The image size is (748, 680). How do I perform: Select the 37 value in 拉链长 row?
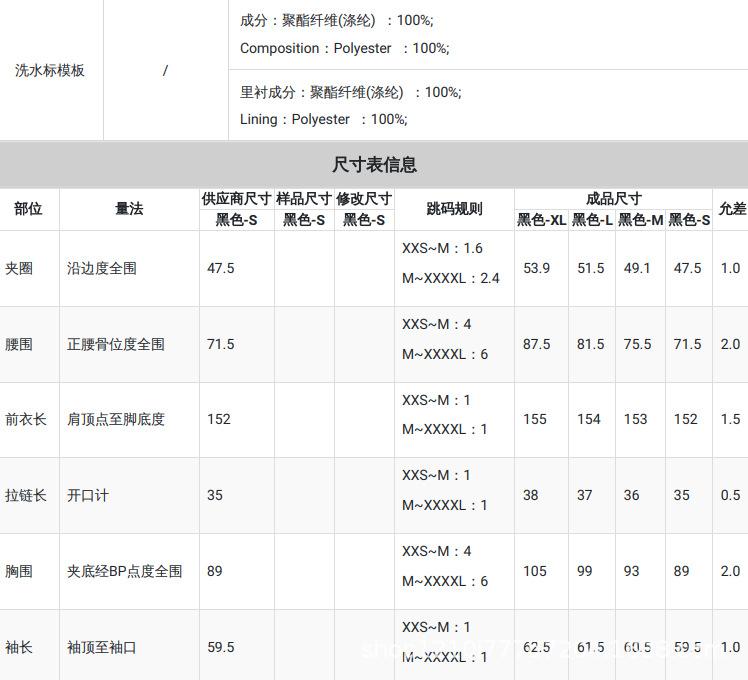pos(584,495)
